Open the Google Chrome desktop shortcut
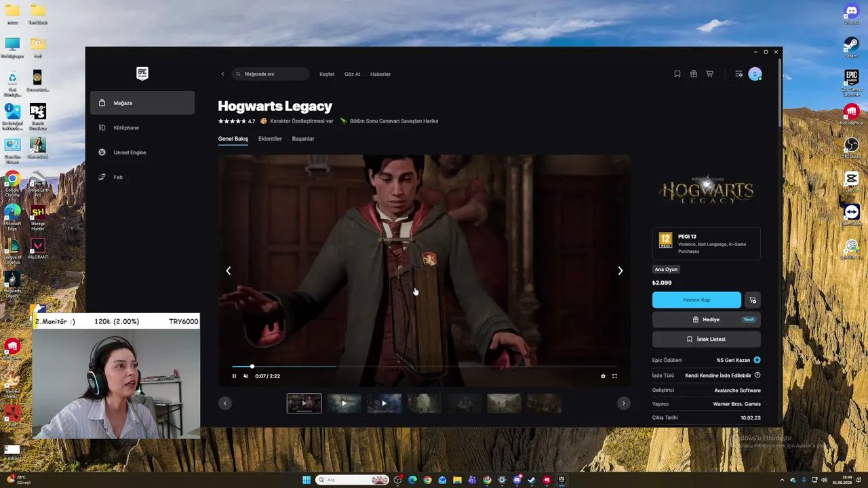 [12, 184]
